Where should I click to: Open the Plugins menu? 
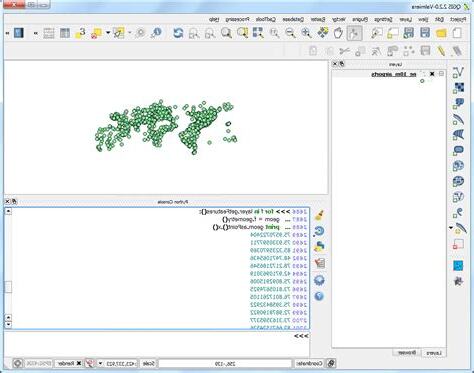pos(360,20)
